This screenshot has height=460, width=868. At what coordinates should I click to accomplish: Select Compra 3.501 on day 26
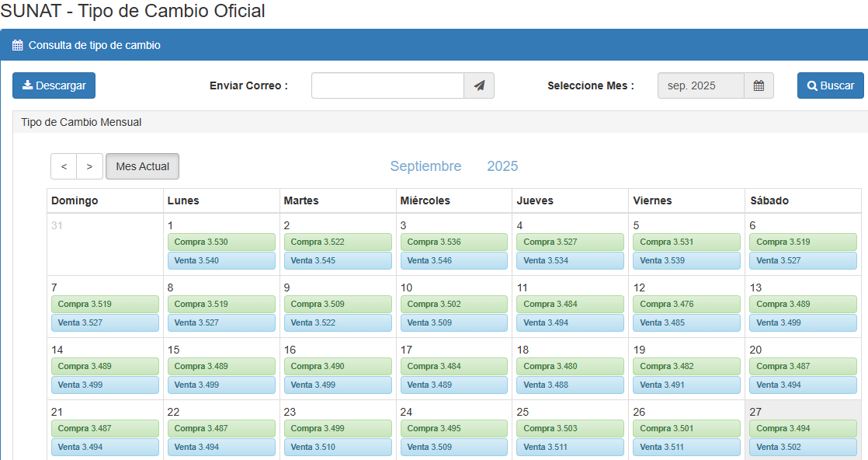coord(686,428)
